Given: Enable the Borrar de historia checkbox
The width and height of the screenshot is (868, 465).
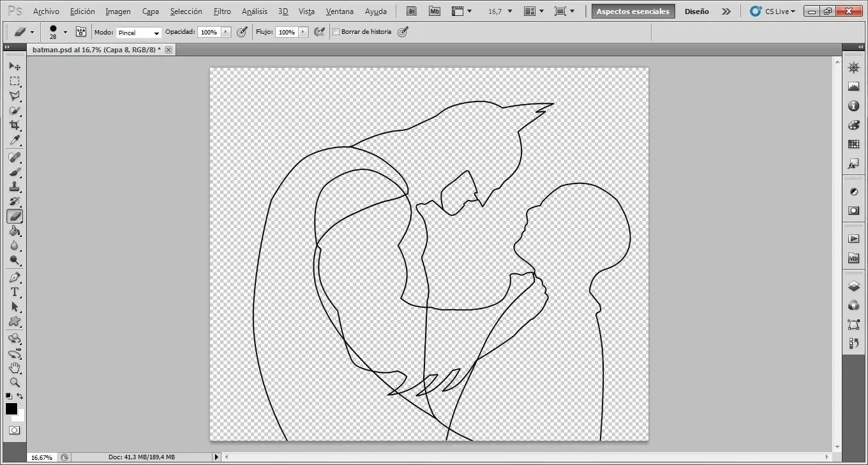Looking at the screenshot, I should click(336, 32).
